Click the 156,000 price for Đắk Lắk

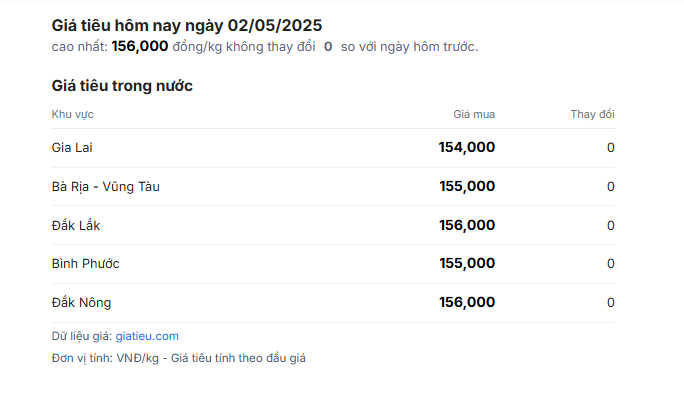(467, 225)
